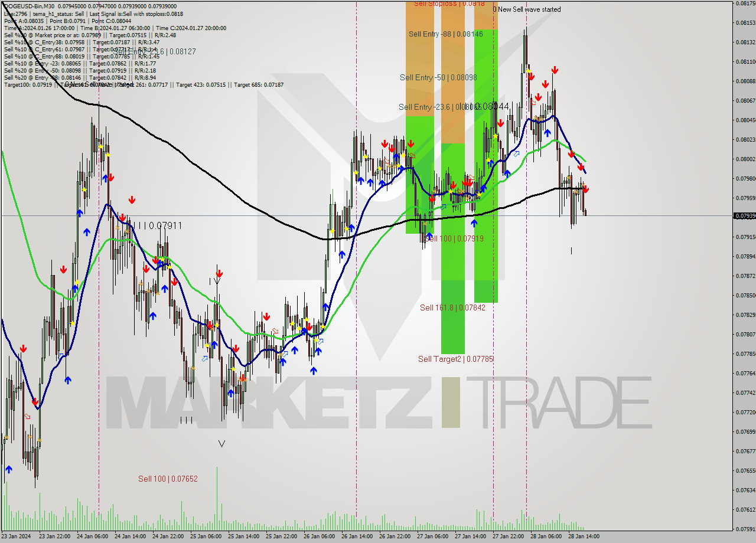
Task: Click '24 Jan 22:00' on the time axis
Action: 169,537
